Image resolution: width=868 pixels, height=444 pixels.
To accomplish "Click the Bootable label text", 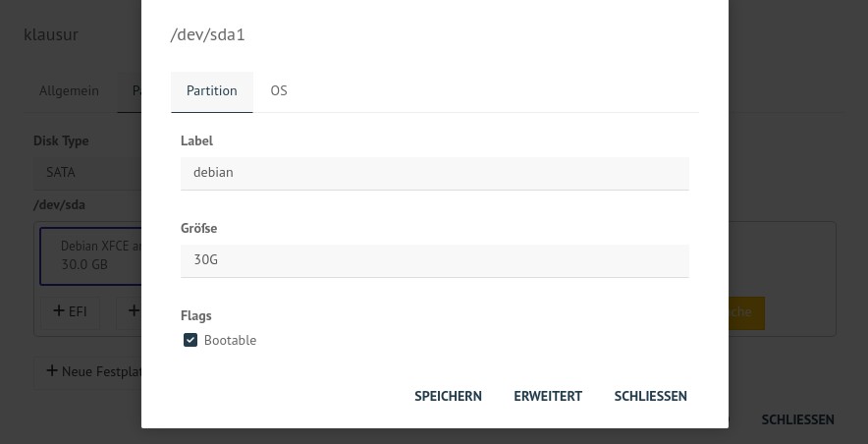I will coord(230,340).
